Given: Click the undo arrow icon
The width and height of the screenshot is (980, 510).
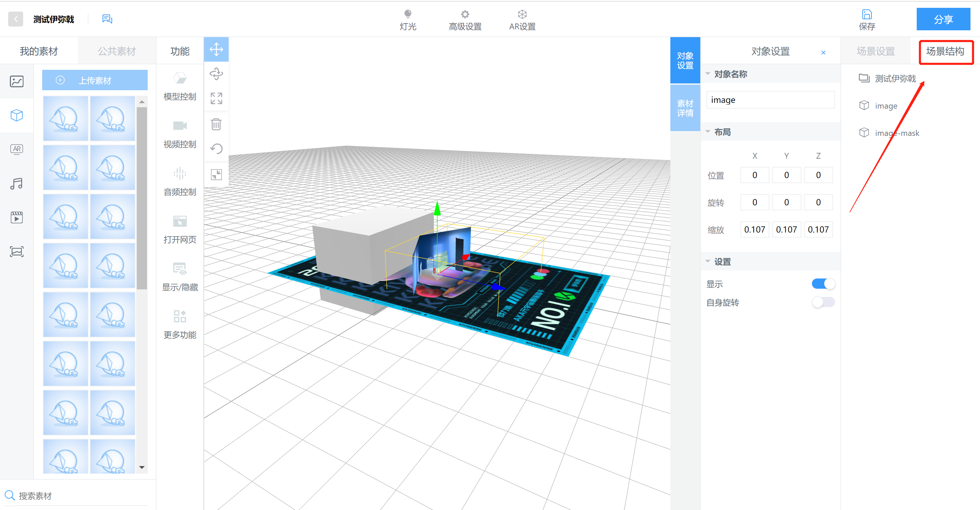Looking at the screenshot, I should (x=216, y=148).
